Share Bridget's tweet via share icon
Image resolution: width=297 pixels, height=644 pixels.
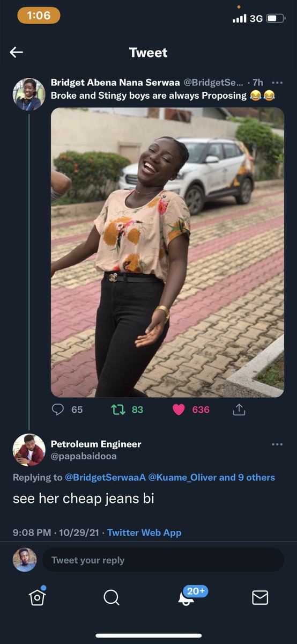pyautogui.click(x=239, y=409)
